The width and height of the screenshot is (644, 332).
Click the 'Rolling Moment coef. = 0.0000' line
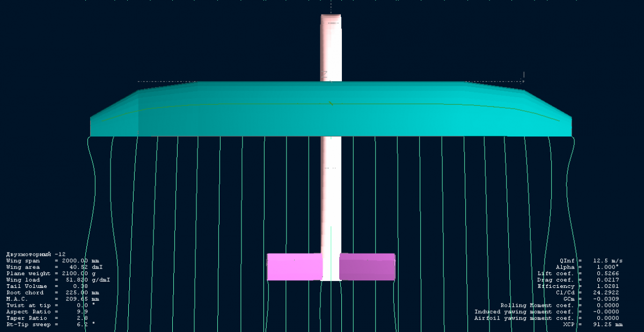pos(560,306)
